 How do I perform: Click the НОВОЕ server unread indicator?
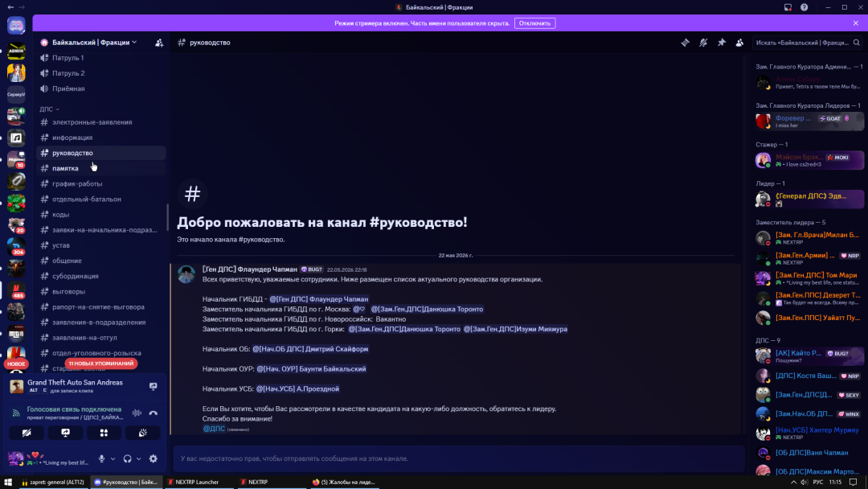[16, 364]
